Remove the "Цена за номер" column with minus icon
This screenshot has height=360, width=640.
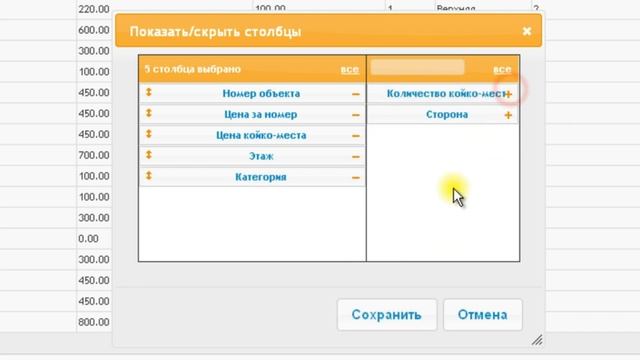(x=356, y=115)
